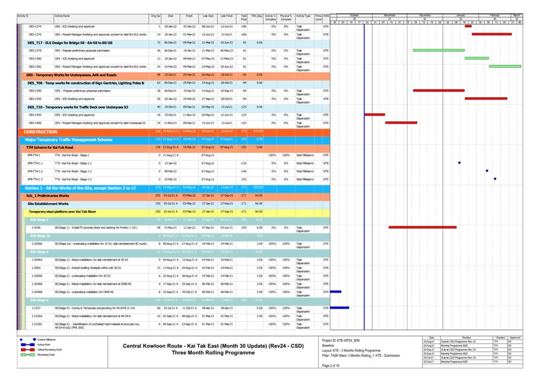This screenshot has height=392, width=554.
Task: Collapse the CONSTRUCTION WBS band
Action: 40,131
